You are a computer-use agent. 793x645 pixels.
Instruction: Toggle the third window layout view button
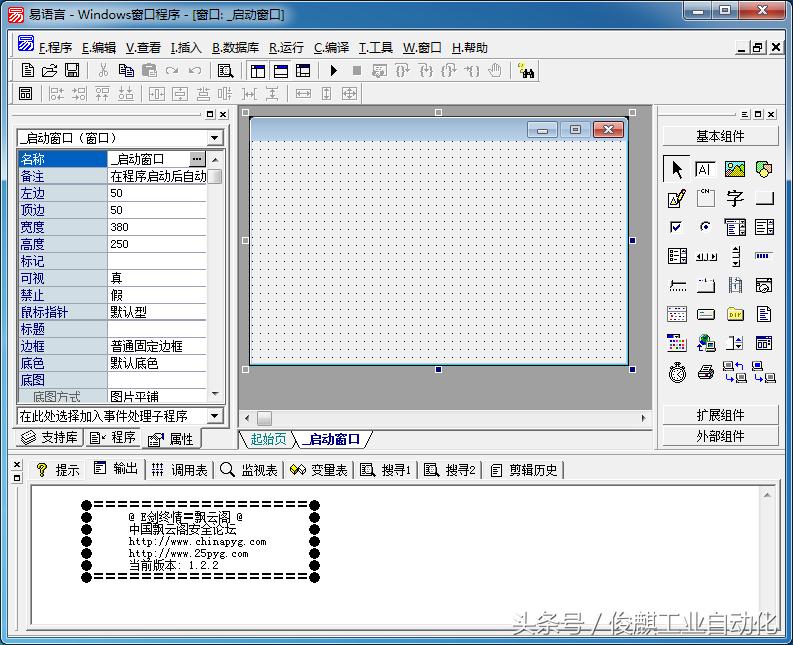[x=303, y=71]
